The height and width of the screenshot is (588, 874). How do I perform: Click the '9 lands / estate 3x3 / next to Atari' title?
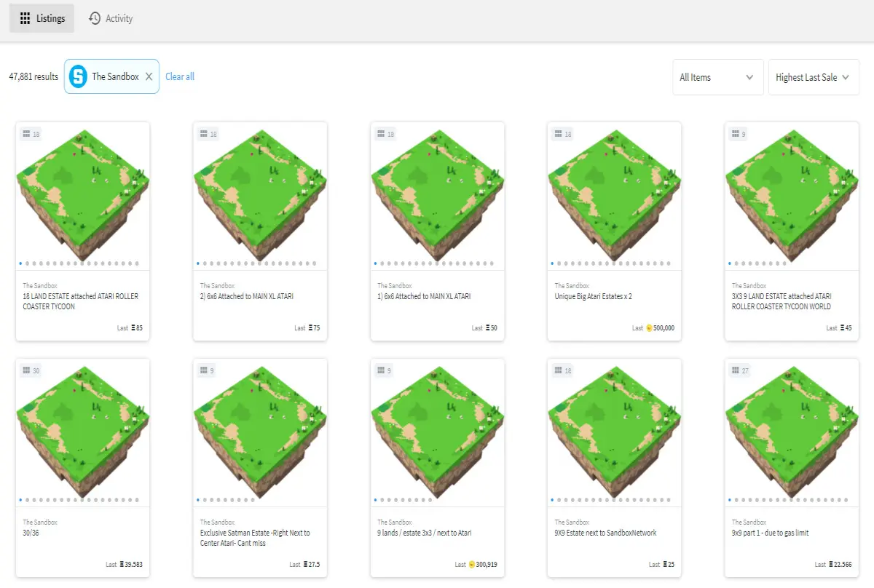(424, 533)
